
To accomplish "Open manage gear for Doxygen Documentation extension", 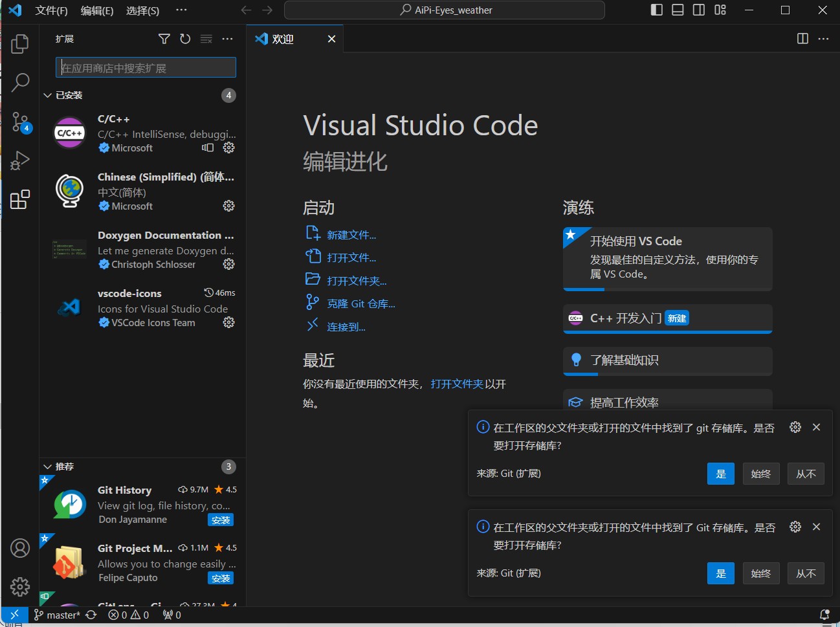I will (x=228, y=264).
